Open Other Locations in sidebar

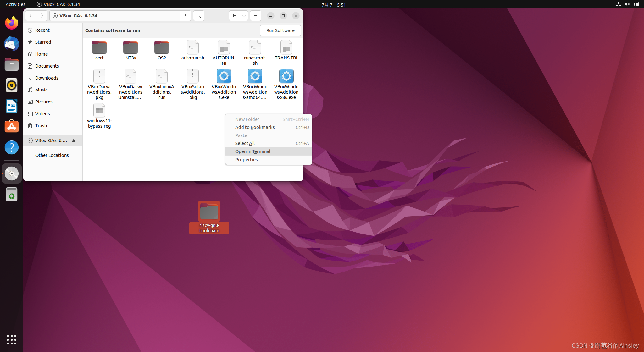coord(52,155)
